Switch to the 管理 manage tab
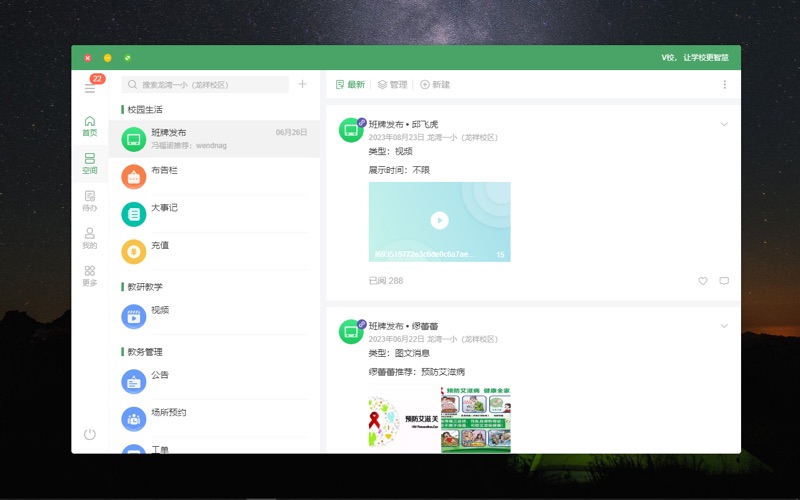This screenshot has width=800, height=500. pos(393,85)
